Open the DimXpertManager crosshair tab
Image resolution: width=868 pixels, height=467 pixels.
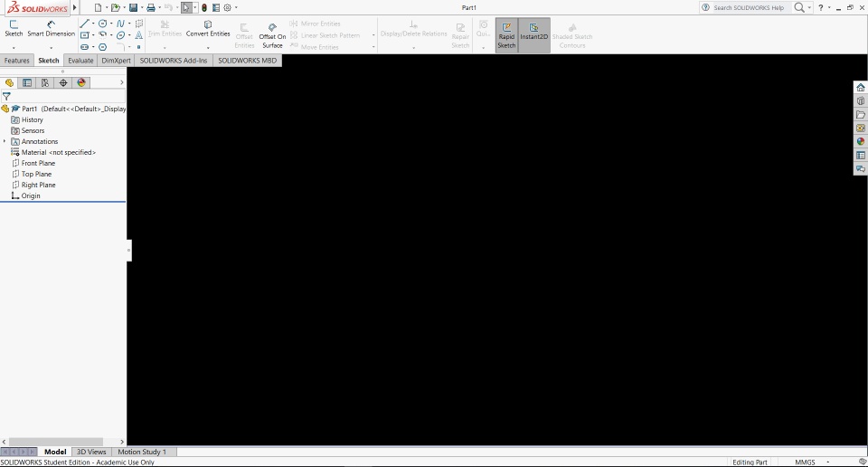tap(63, 82)
